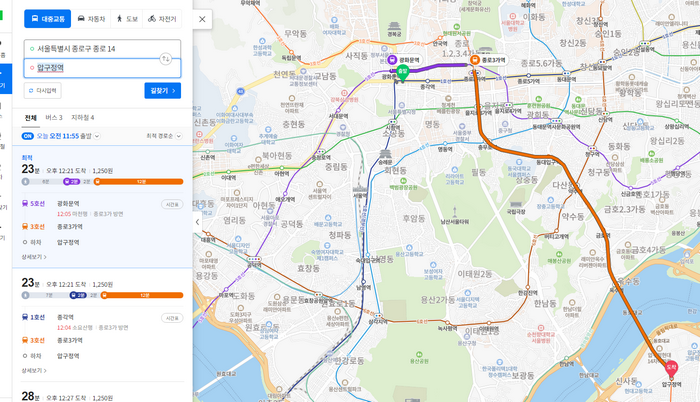Swap start and destination with arrows icon
This screenshot has height=402, width=700.
pos(166,59)
